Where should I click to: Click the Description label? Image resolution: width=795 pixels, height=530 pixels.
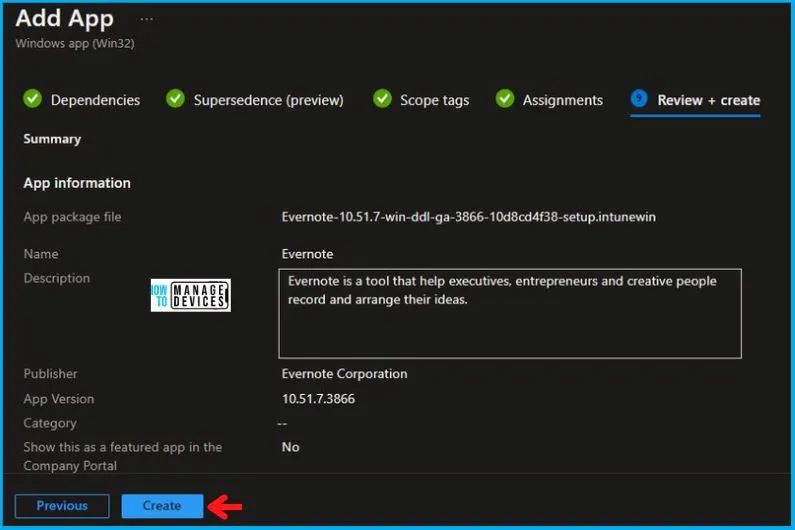(57, 278)
